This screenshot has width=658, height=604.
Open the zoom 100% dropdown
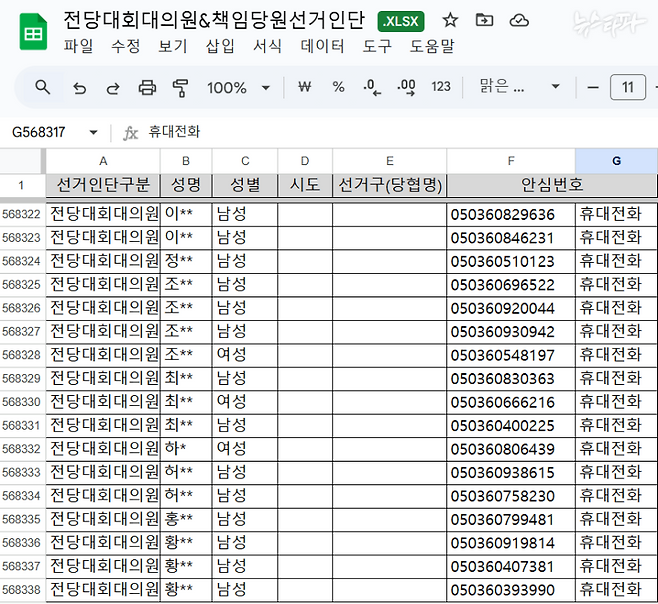(x=238, y=88)
